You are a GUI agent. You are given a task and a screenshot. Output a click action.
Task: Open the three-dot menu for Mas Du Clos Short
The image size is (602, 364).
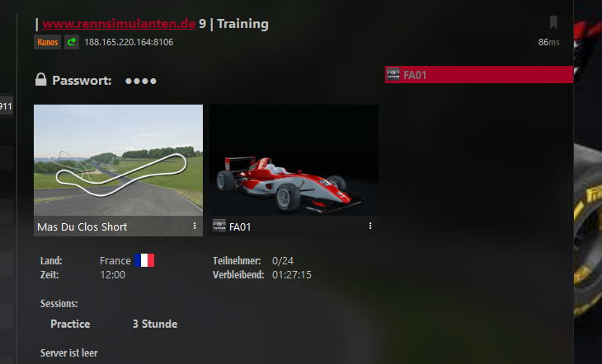pos(195,226)
